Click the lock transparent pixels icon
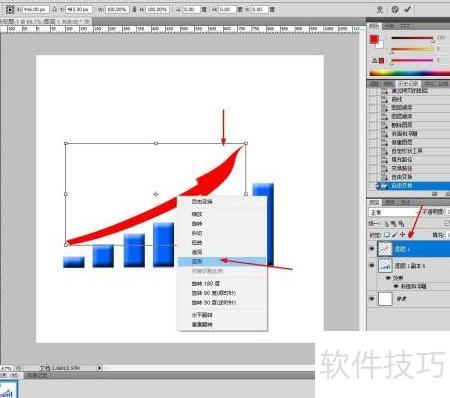The image size is (450, 398). pyautogui.click(x=387, y=235)
